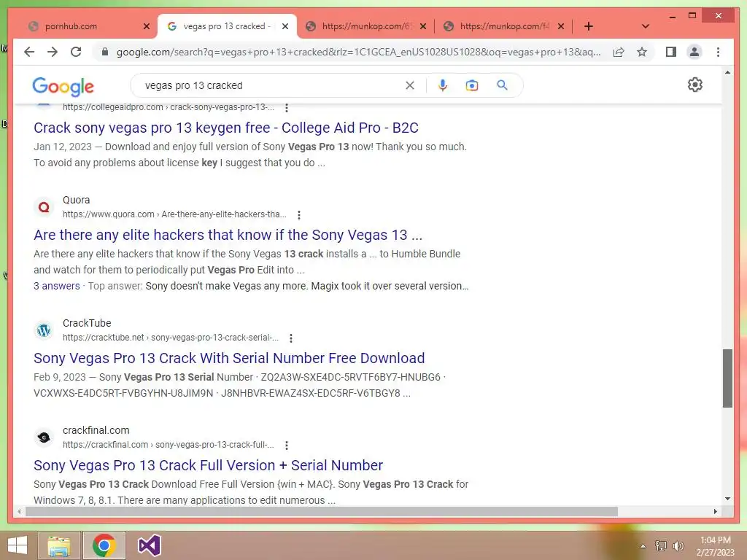This screenshot has width=747, height=560.
Task: Submit search with magnifier icon
Action: (x=502, y=85)
